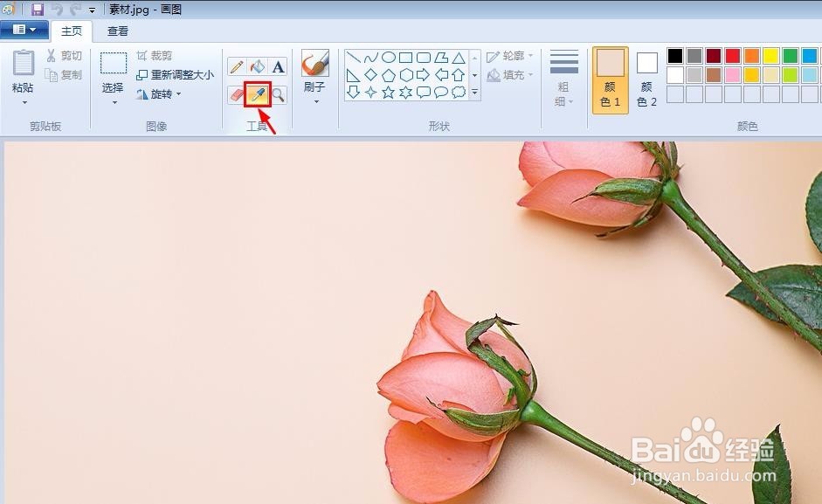Screen dimensions: 822x504
Task: Open the 粗细 line thickness dropdown
Action: [x=564, y=79]
